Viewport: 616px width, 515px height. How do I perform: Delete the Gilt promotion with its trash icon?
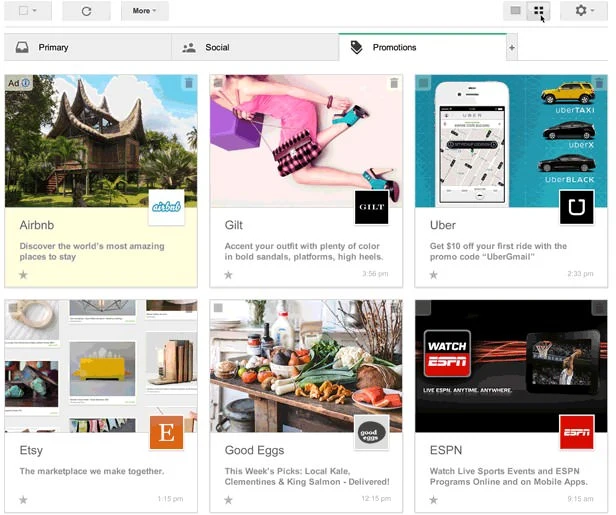[394, 83]
